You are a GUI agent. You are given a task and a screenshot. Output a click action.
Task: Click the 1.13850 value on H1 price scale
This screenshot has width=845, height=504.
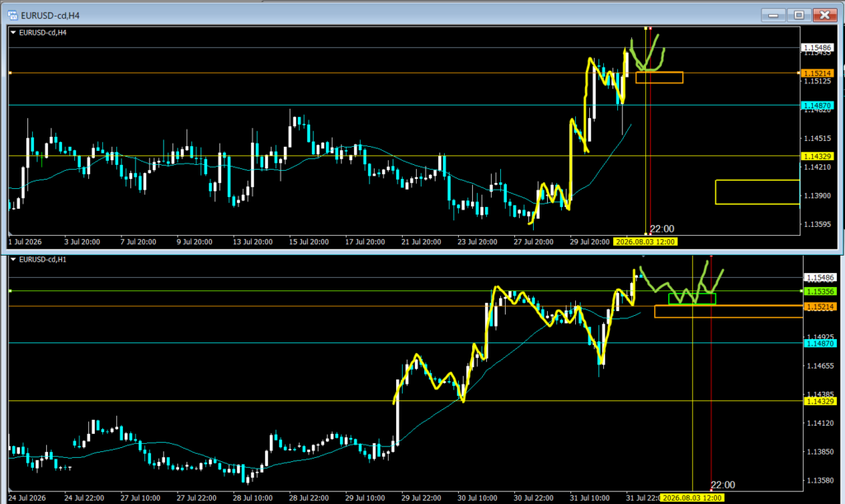819,452
